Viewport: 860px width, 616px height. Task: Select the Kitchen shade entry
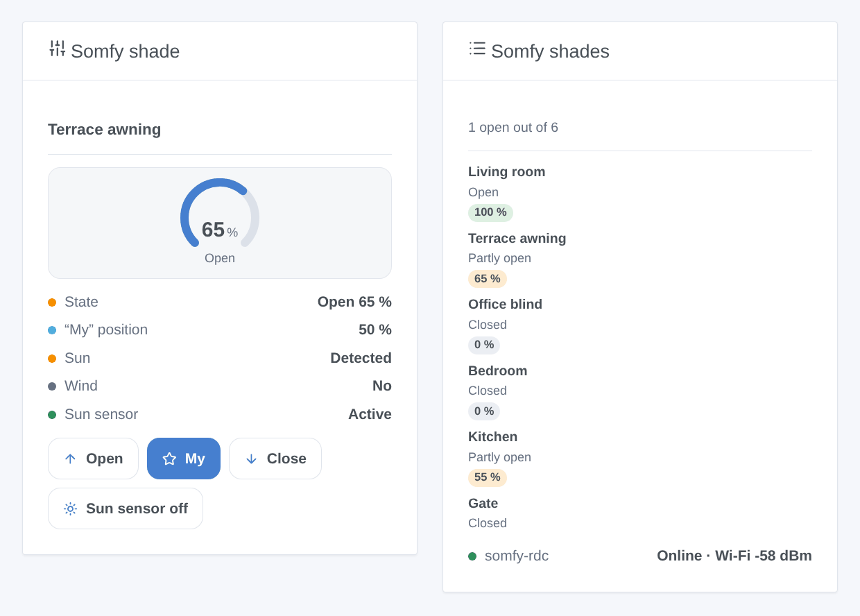(640, 457)
